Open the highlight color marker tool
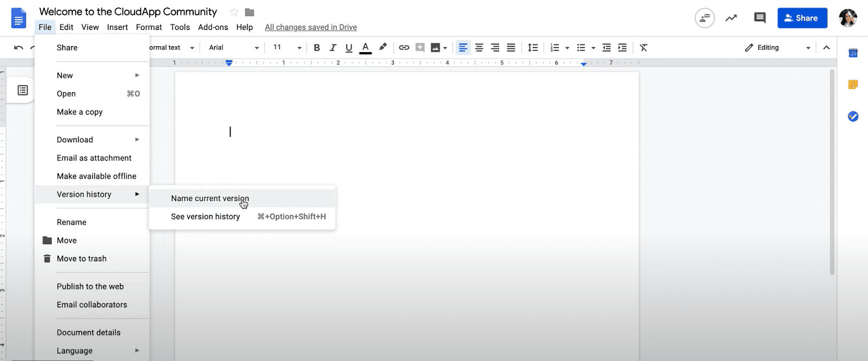868x361 pixels. click(383, 47)
